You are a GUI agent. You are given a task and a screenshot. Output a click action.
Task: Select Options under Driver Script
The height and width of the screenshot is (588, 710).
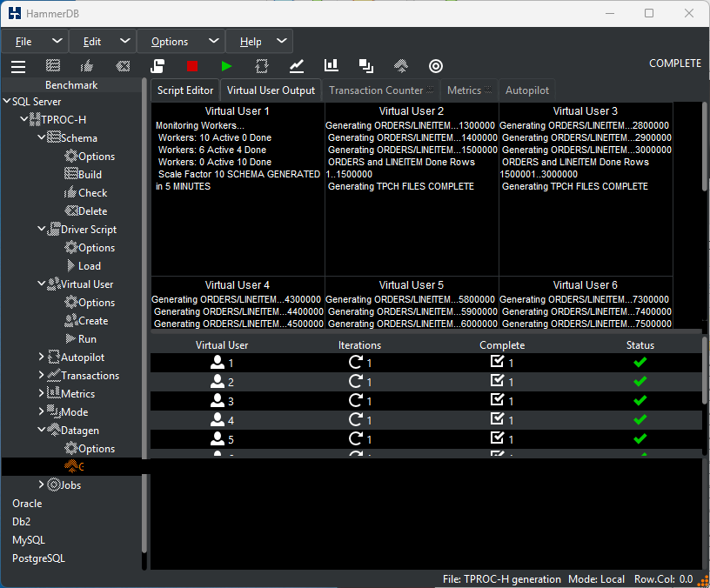click(x=90, y=248)
